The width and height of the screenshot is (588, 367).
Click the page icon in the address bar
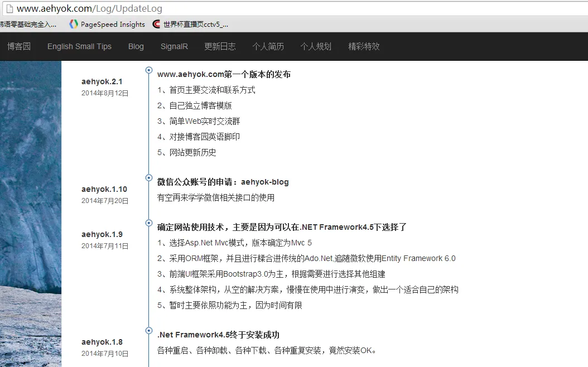(x=8, y=8)
